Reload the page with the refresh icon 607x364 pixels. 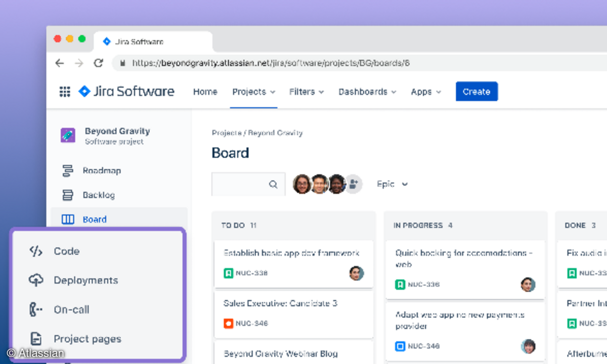[x=99, y=63]
